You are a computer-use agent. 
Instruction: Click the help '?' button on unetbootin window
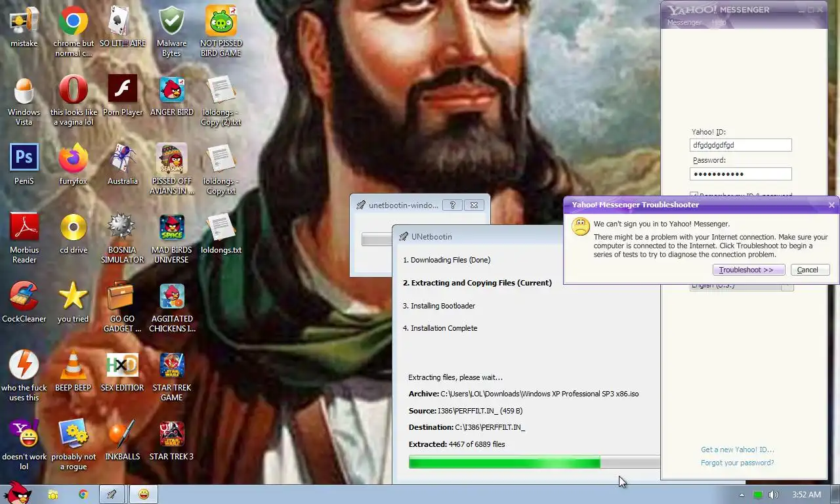point(452,205)
